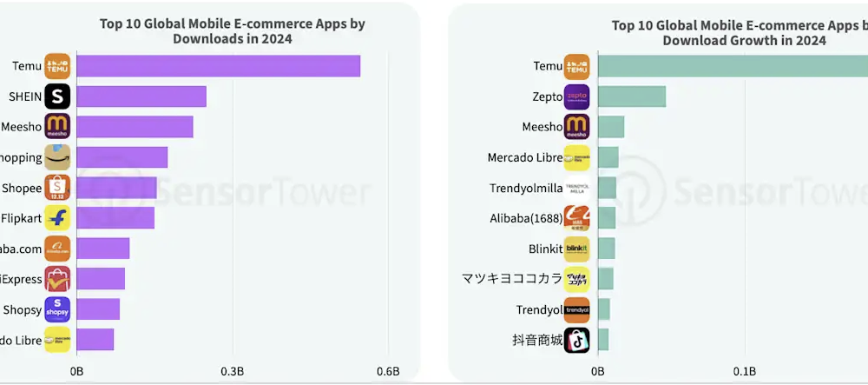Click the SHEIN app icon
Image resolution: width=868 pixels, height=385 pixels.
(57, 96)
